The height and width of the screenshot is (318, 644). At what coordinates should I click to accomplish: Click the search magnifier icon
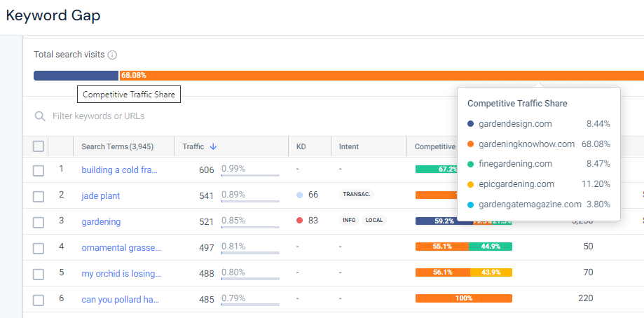pos(40,116)
